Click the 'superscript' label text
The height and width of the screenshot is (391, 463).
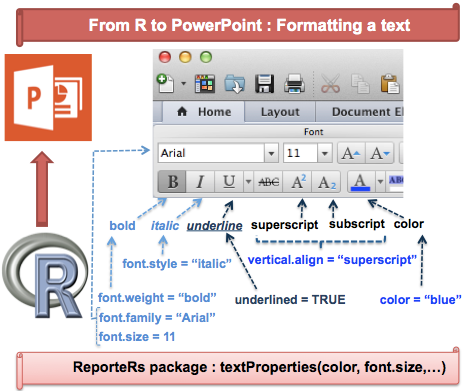[x=285, y=225]
